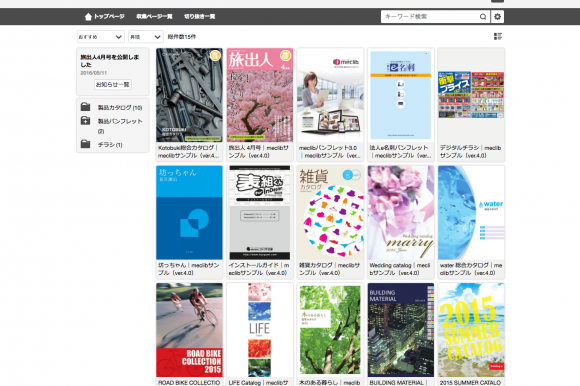Open the 切り抜き一覧 menu item
580x386 pixels.
199,17
